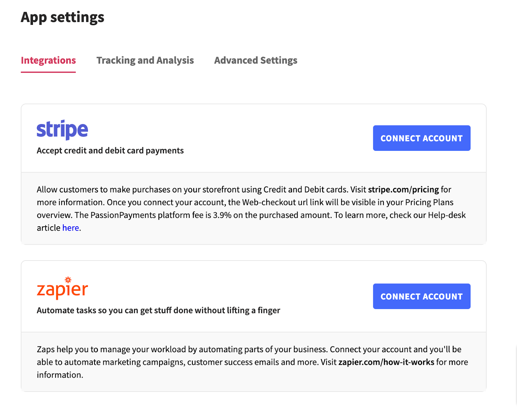Viewport: 517px width, 420px height.
Task: Click the Stripe description paragraph
Action: (252, 209)
